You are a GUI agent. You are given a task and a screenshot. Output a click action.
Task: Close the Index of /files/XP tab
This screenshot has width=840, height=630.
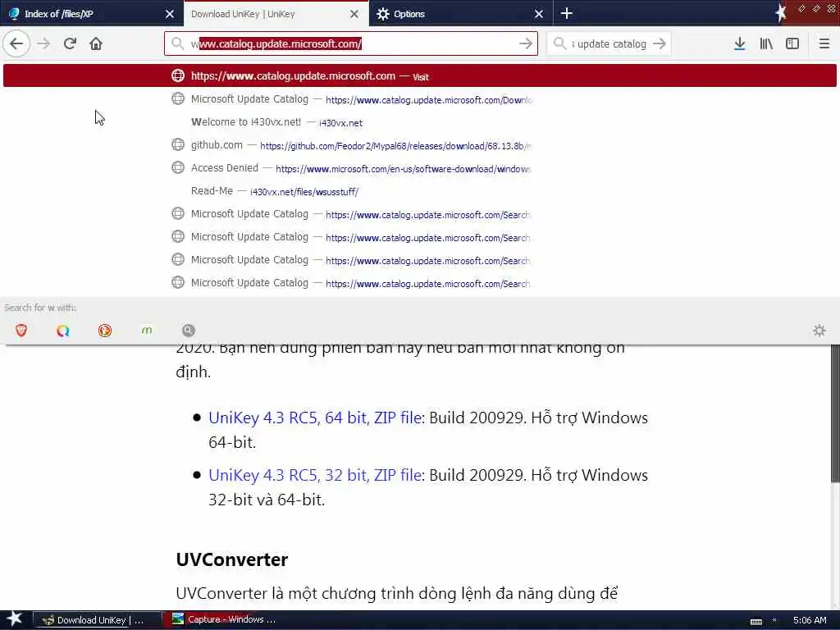(170, 14)
